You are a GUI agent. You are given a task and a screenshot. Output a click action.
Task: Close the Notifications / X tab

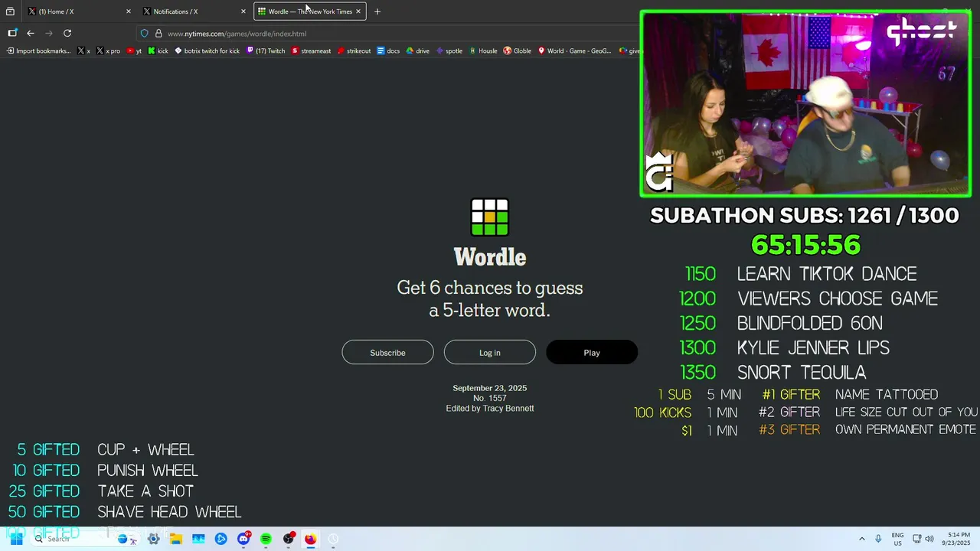click(x=243, y=11)
